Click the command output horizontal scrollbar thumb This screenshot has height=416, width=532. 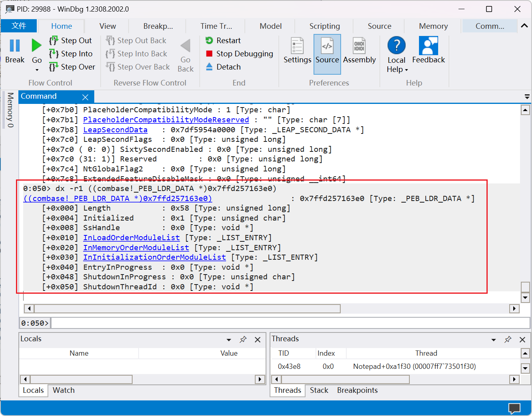187,309
